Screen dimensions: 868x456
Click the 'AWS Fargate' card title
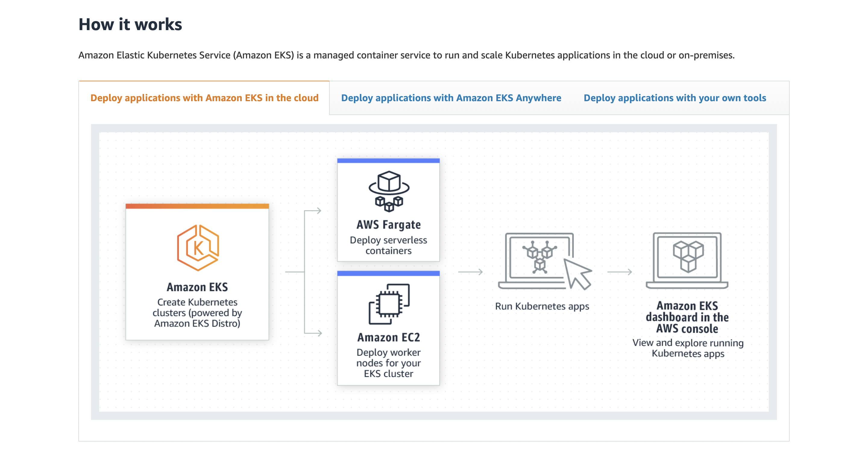click(388, 225)
